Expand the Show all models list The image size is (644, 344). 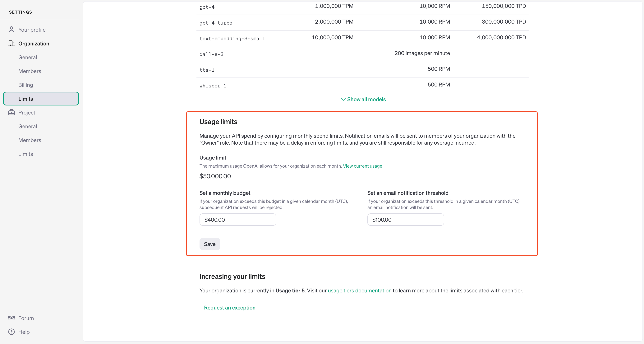tap(366, 100)
